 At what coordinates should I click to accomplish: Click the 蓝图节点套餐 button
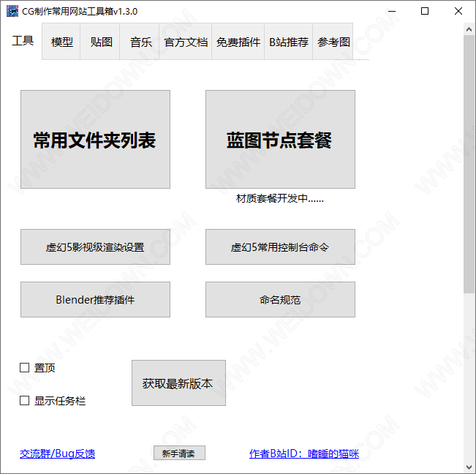[280, 140]
